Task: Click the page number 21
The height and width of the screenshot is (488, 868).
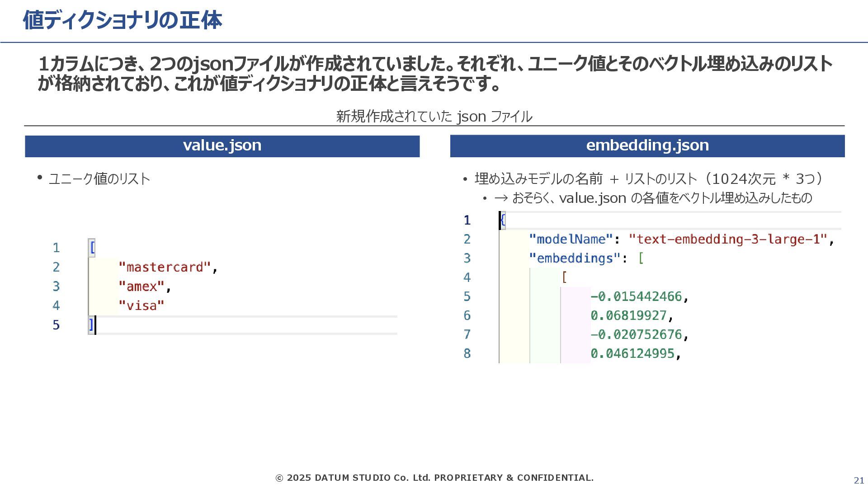Action: pyautogui.click(x=859, y=480)
